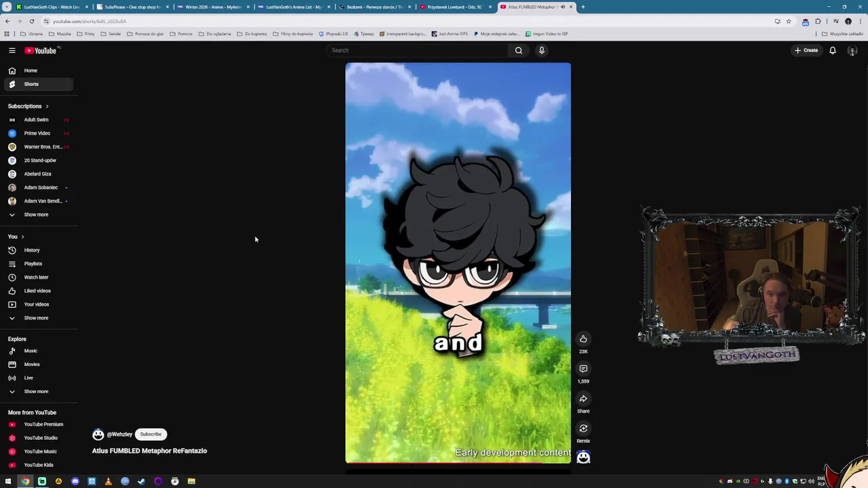Click the YouTube Search field
868x488 pixels.
(417, 50)
